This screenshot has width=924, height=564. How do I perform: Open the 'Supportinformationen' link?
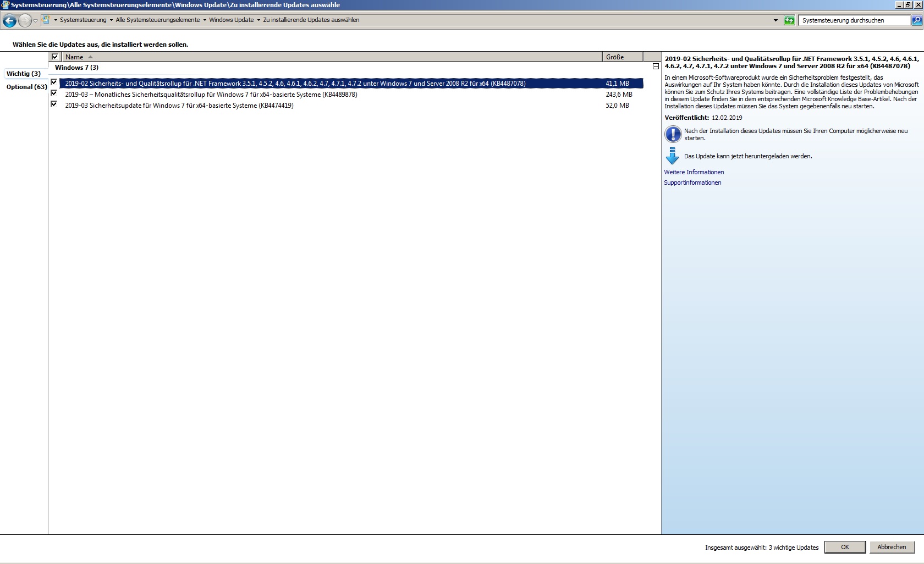pos(692,183)
